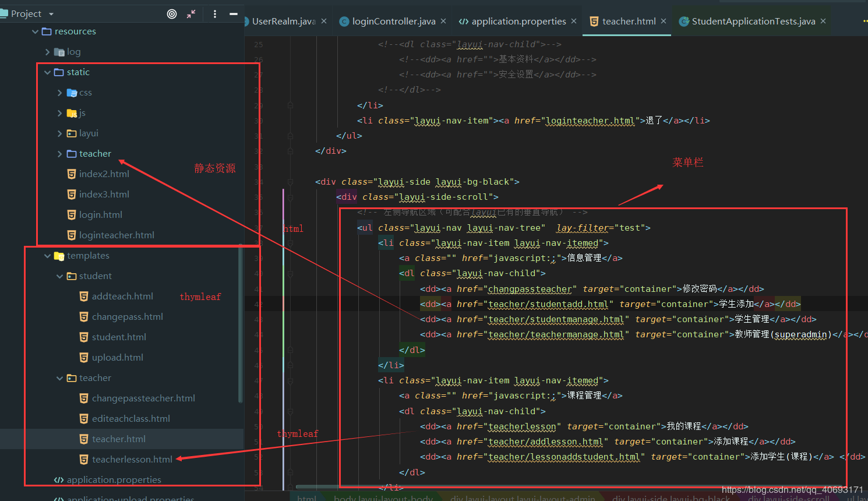Click the index2.html file icon
Screen dimensions: 868x501
coord(72,174)
